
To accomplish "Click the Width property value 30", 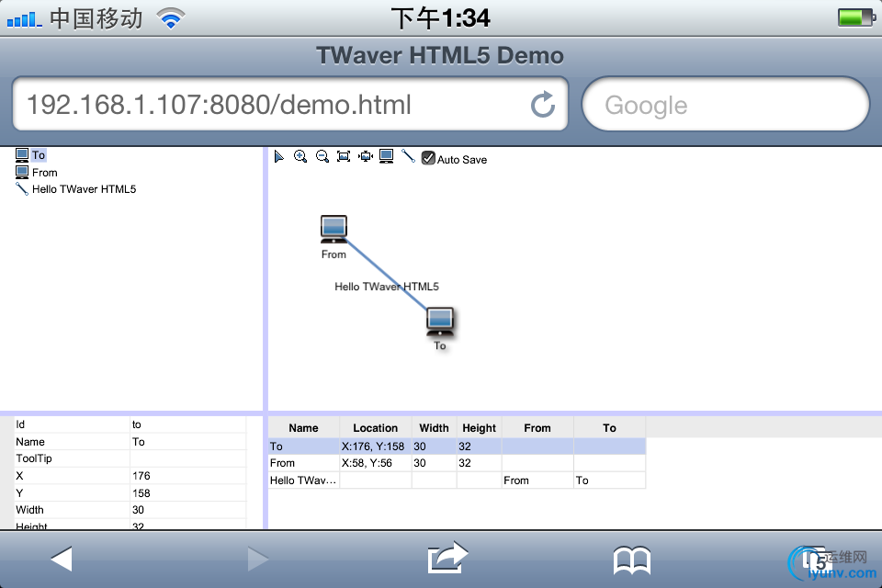I will (x=187, y=510).
